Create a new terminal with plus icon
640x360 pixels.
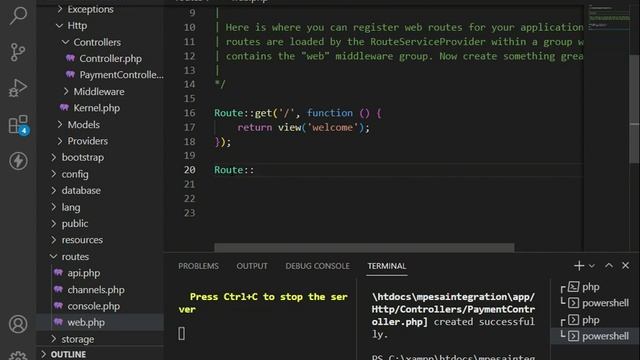(579, 266)
